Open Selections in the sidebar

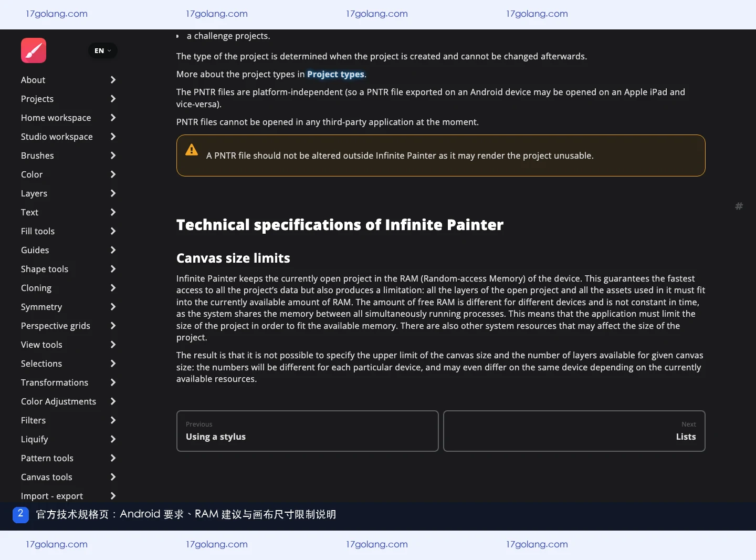(41, 364)
